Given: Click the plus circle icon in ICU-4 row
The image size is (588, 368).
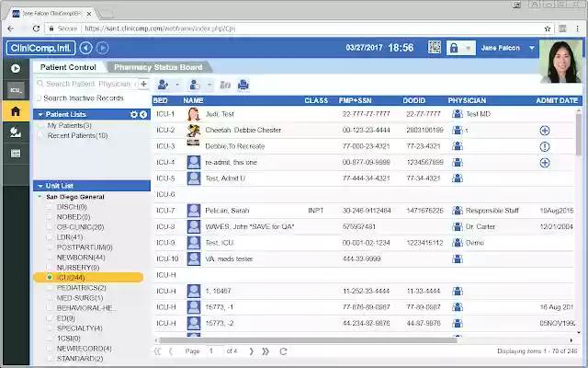Looking at the screenshot, I should [x=545, y=163].
